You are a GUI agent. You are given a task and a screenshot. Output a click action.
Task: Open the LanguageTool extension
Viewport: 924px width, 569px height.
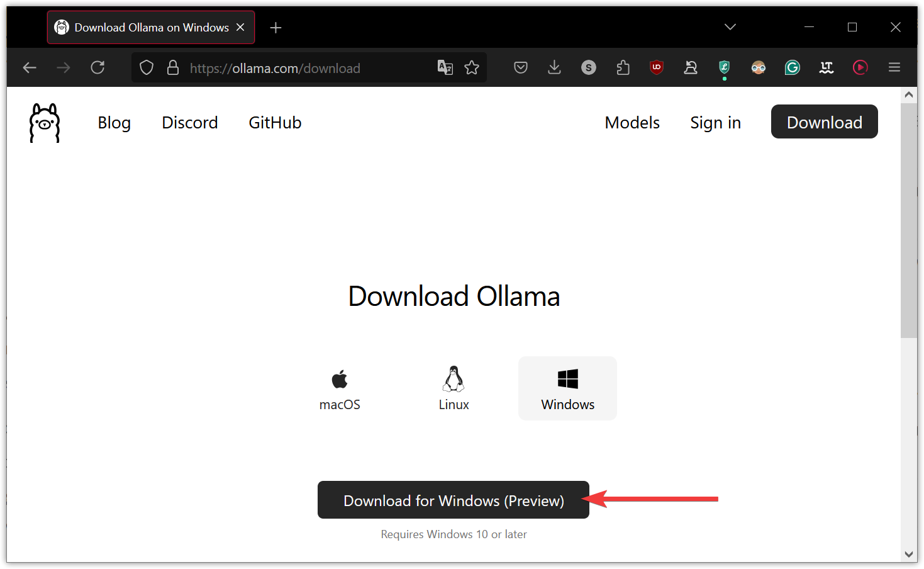point(826,67)
